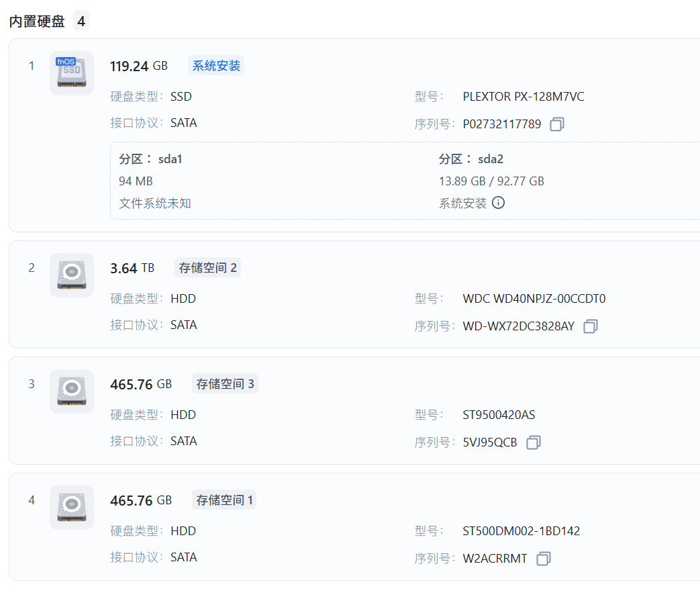Click the fnOS SSD drive icon
Image resolution: width=700 pixels, height=607 pixels.
71,73
